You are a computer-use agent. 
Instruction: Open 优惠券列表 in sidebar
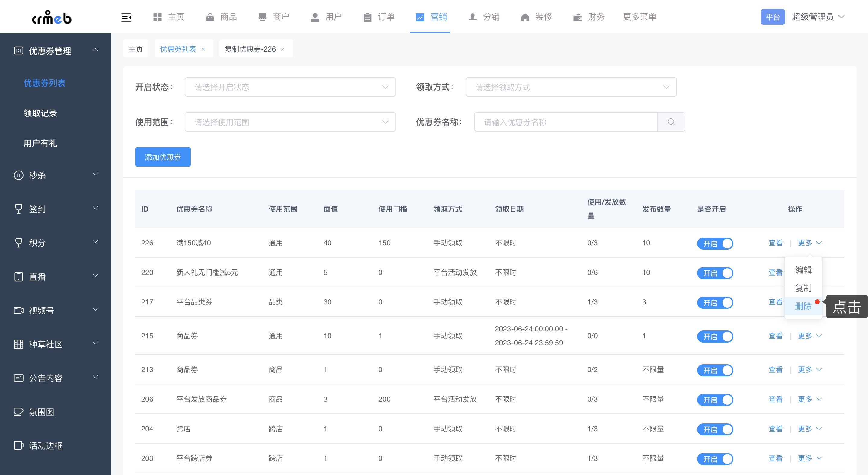coord(44,83)
